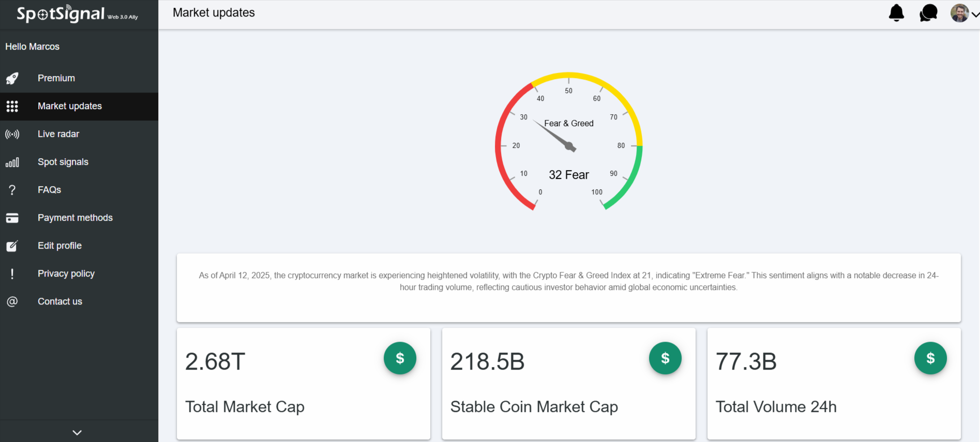This screenshot has height=442, width=980.
Task: Click the Live radar signal icon
Action: pos(12,134)
